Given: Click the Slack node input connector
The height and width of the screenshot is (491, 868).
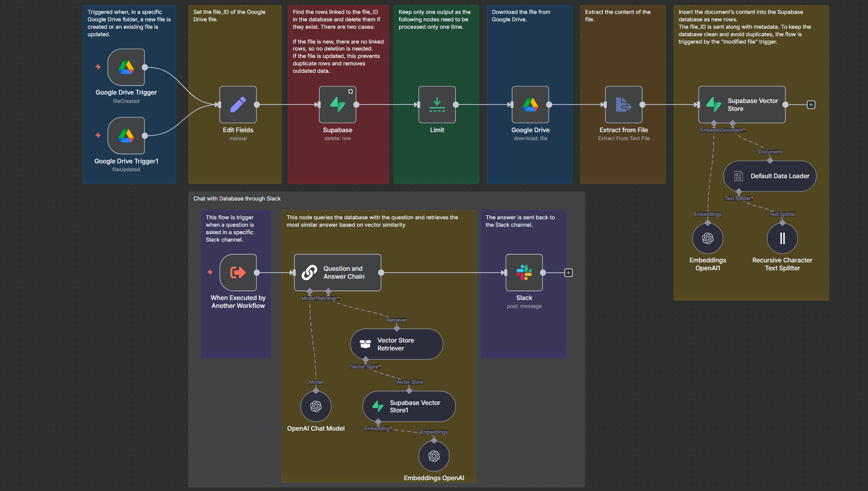Looking at the screenshot, I should [x=504, y=273].
